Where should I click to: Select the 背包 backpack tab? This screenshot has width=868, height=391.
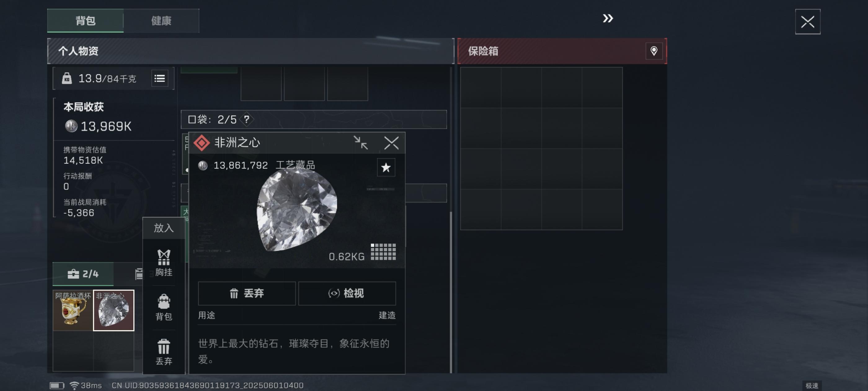tap(85, 21)
